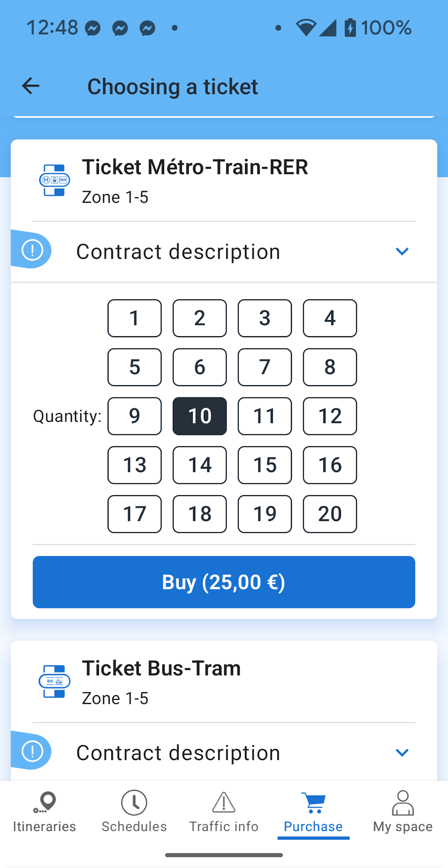Tap the back arrow icon
The height and width of the screenshot is (868, 448).
click(31, 86)
